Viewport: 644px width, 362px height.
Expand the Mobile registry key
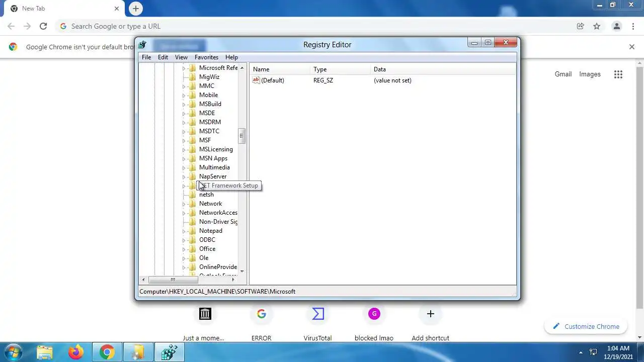click(184, 96)
